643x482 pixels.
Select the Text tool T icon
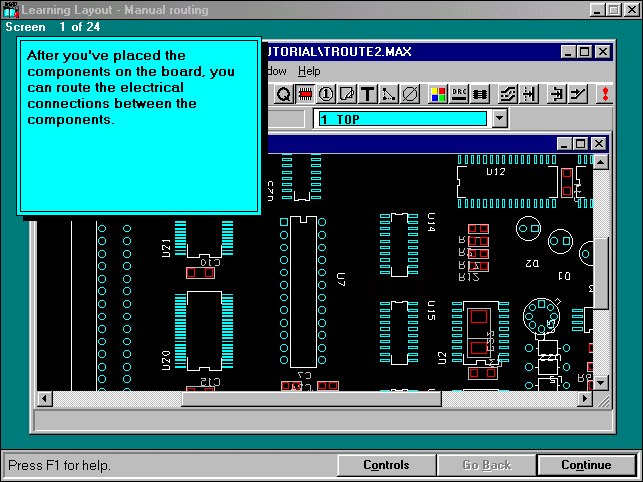coord(368,95)
